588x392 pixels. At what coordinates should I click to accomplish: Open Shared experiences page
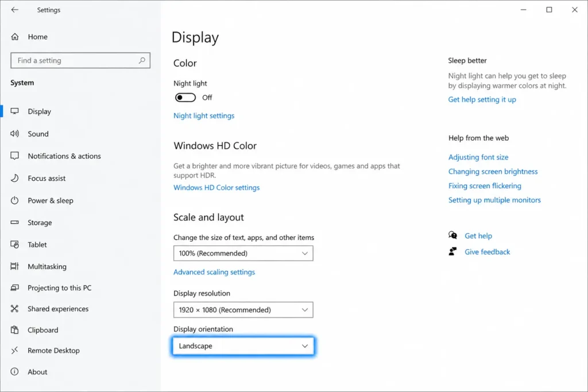[58, 309]
